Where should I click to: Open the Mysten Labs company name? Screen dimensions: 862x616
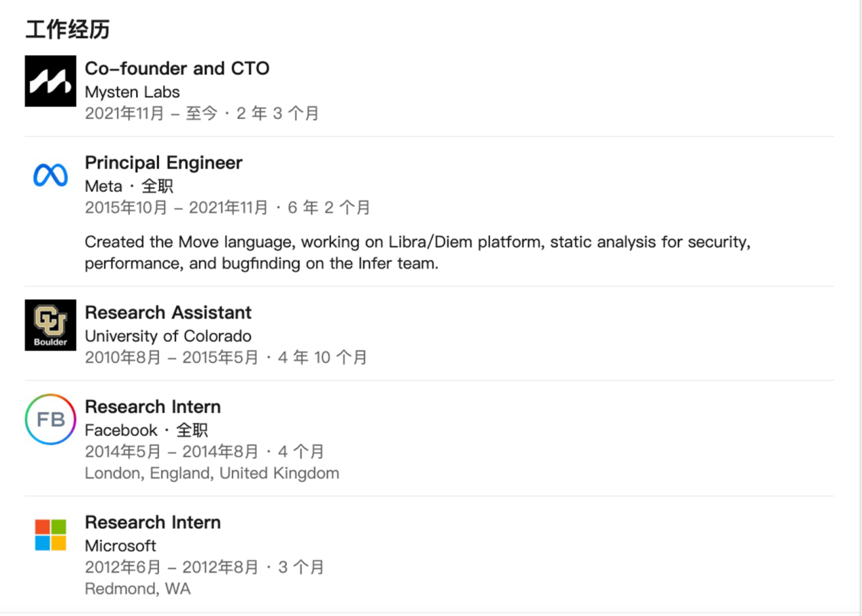pos(132,92)
